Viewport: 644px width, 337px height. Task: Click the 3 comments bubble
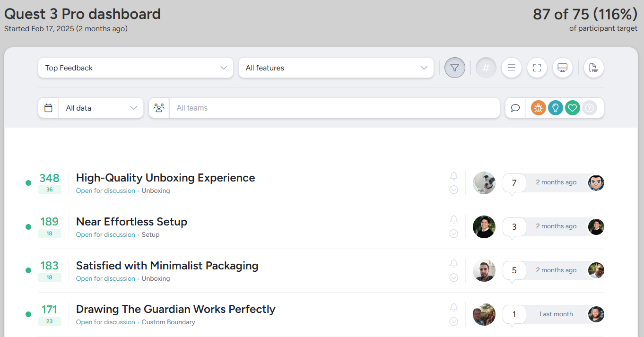coord(514,227)
